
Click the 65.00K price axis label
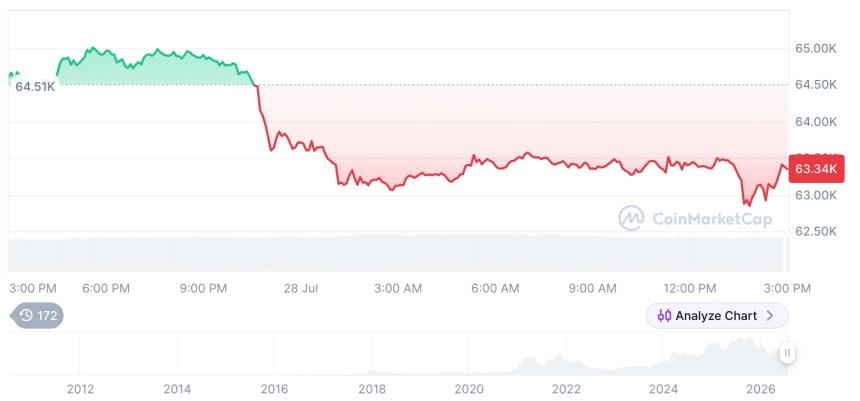816,49
